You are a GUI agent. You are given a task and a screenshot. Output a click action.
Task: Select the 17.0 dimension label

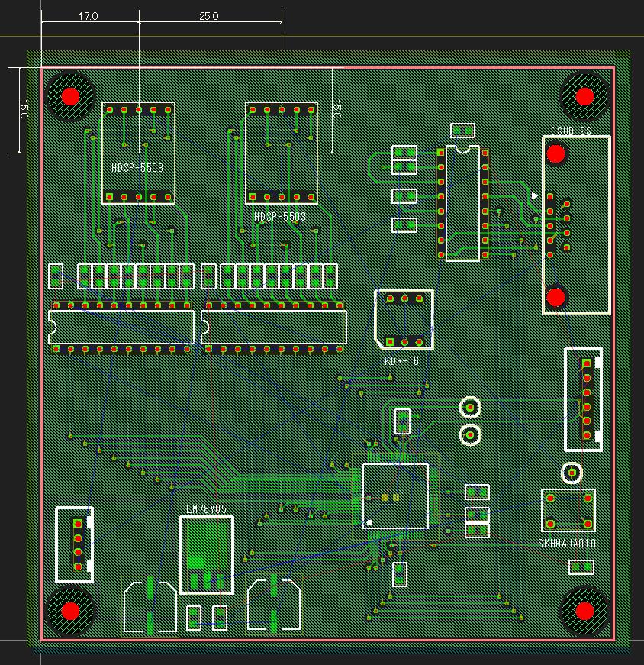click(x=89, y=16)
